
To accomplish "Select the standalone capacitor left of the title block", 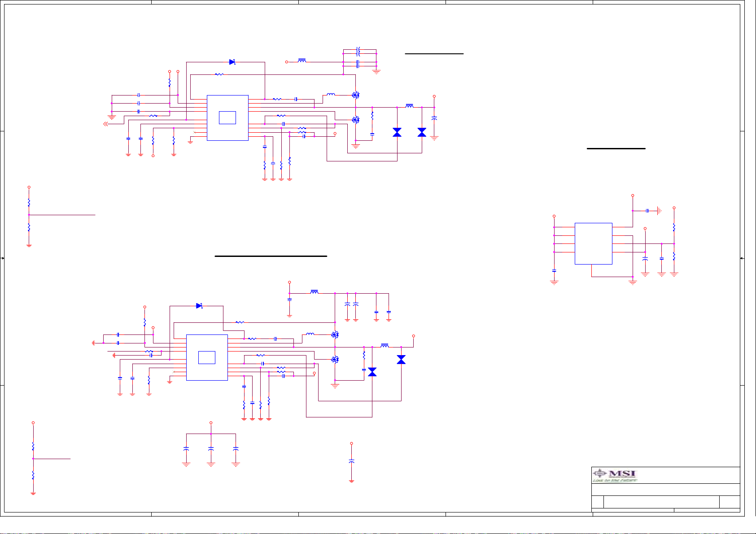I will click(351, 460).
